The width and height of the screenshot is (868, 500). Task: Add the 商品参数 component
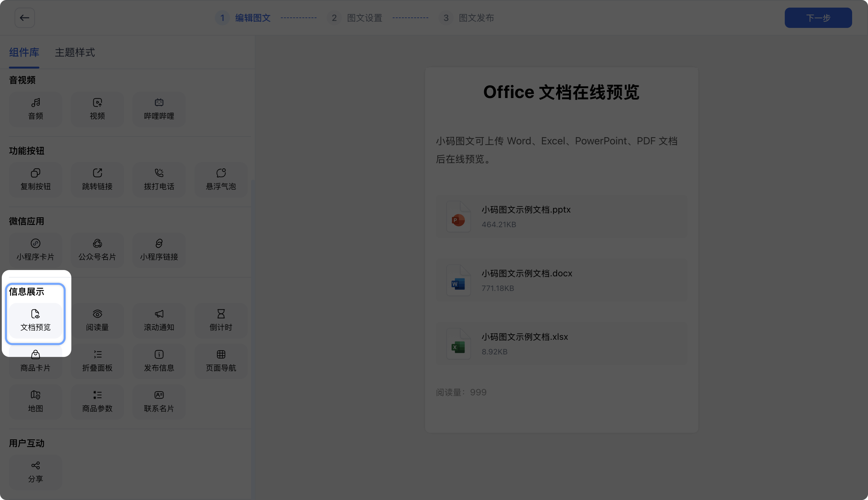click(x=97, y=401)
